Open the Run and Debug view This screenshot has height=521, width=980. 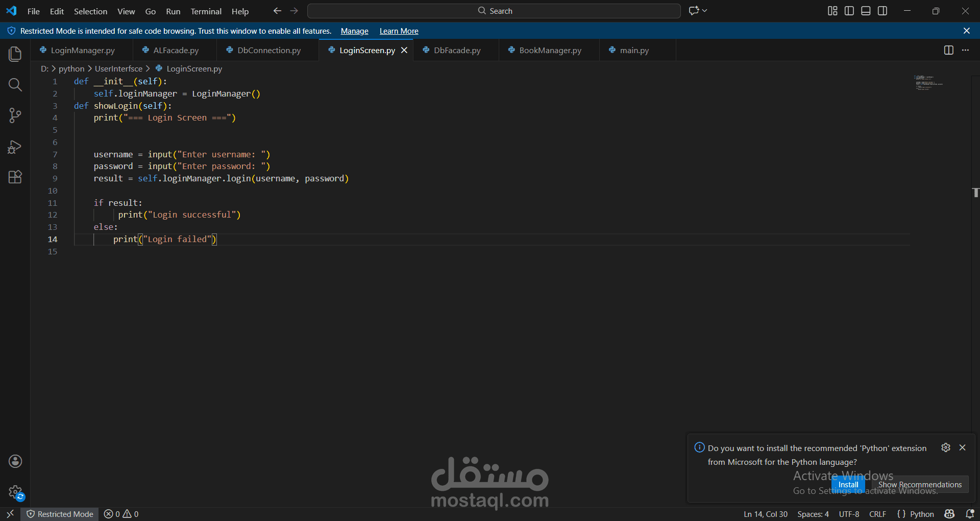pos(15,147)
